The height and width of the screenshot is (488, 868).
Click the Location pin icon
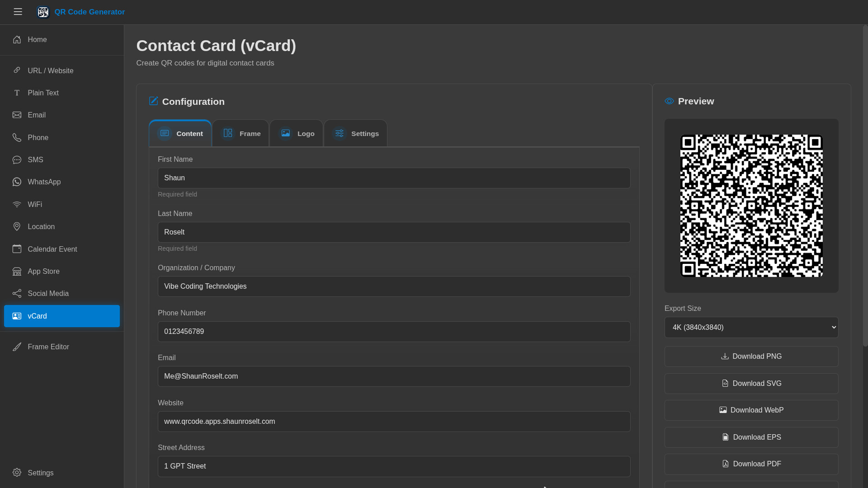pyautogui.click(x=17, y=226)
